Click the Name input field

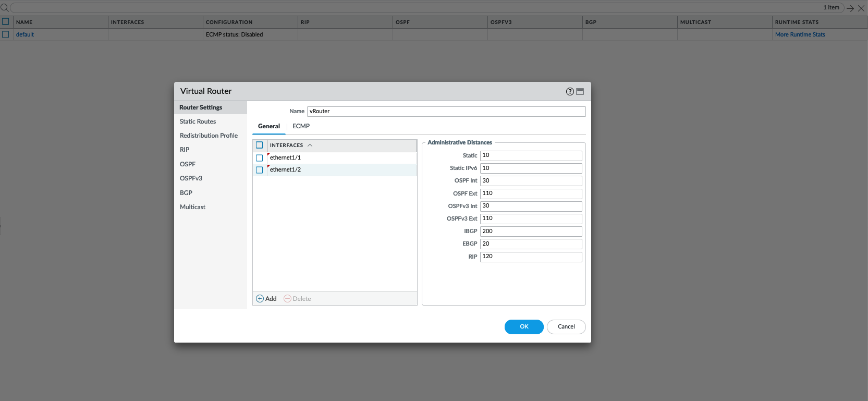pos(446,112)
